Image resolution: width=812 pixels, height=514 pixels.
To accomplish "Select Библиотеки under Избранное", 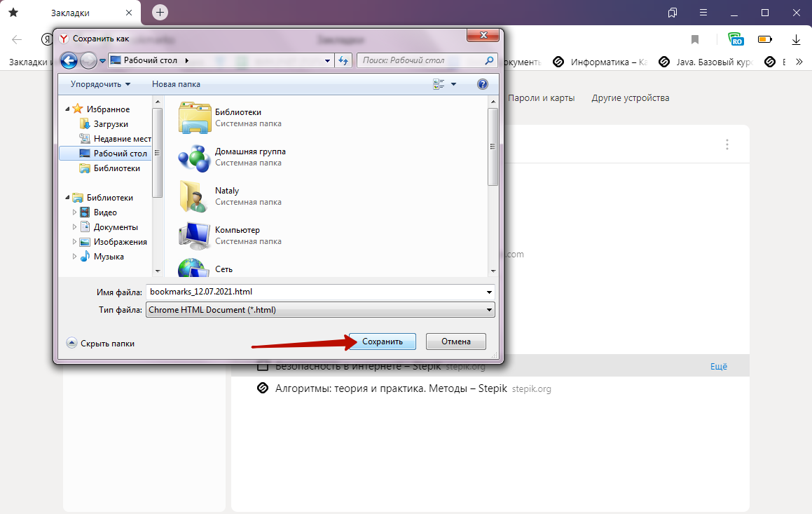I will point(116,168).
